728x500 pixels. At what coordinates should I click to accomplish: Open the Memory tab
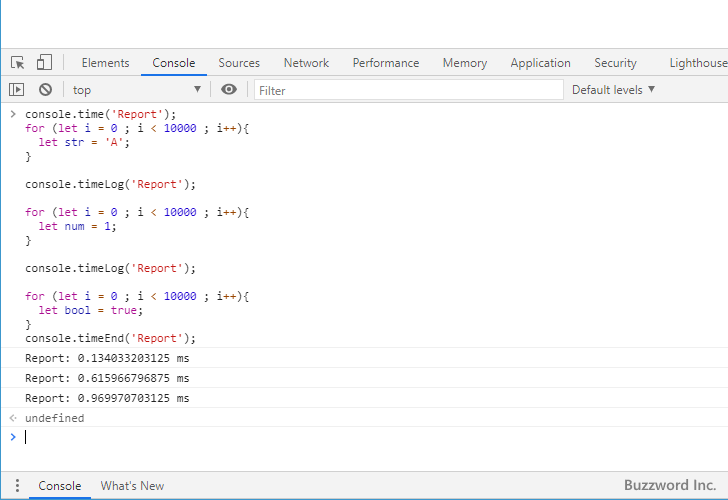[464, 63]
